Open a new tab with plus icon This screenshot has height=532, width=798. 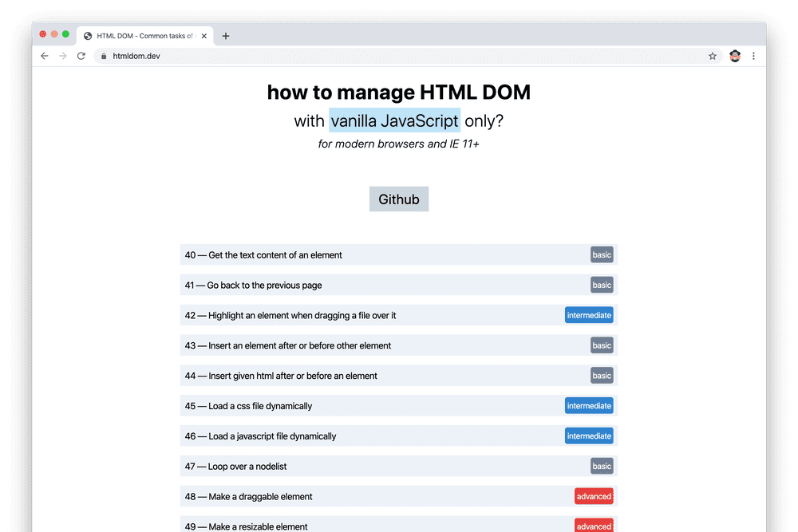(226, 36)
